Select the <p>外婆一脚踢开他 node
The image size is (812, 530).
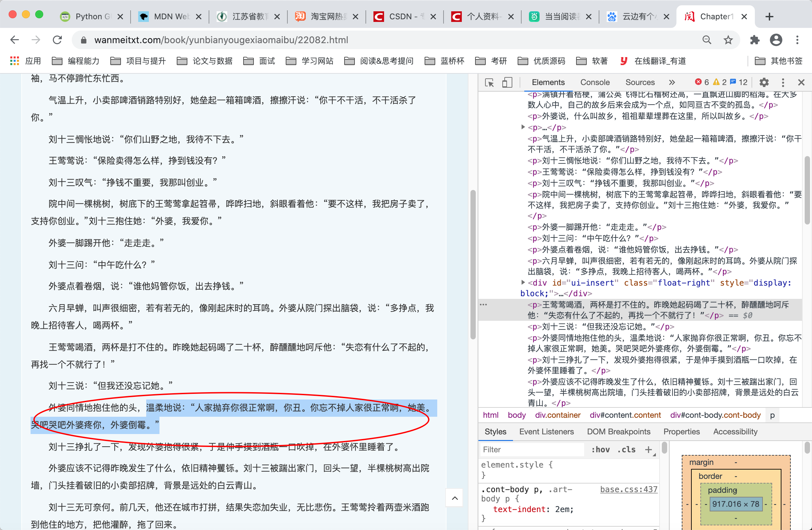(596, 227)
